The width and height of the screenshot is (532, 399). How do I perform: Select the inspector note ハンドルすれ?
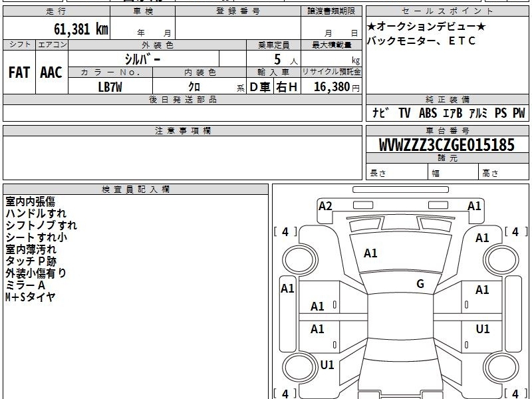pyautogui.click(x=36, y=213)
